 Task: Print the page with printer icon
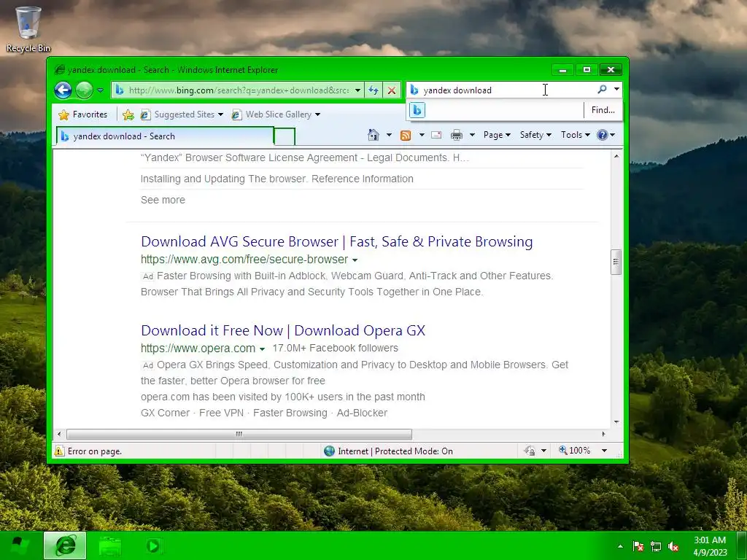click(457, 135)
